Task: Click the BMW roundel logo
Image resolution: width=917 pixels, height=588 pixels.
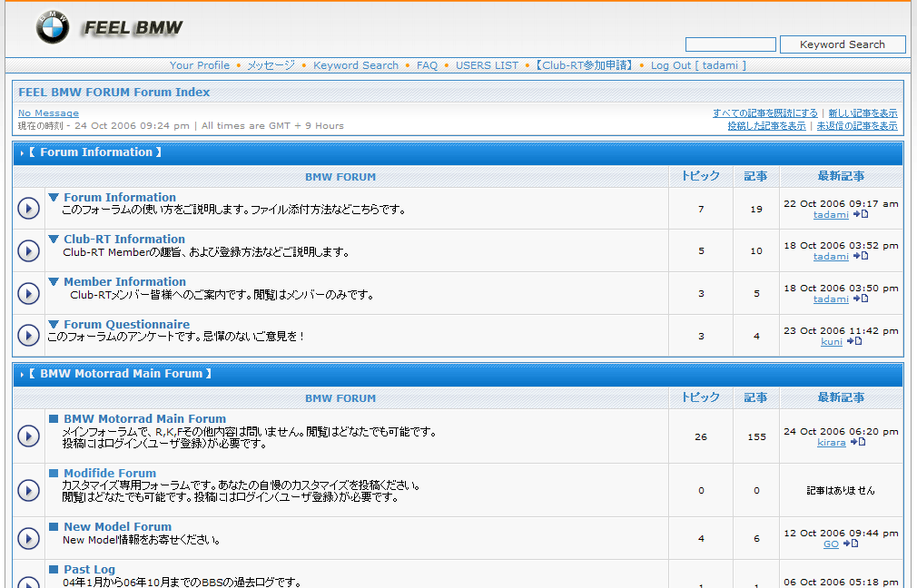Action: point(53,27)
